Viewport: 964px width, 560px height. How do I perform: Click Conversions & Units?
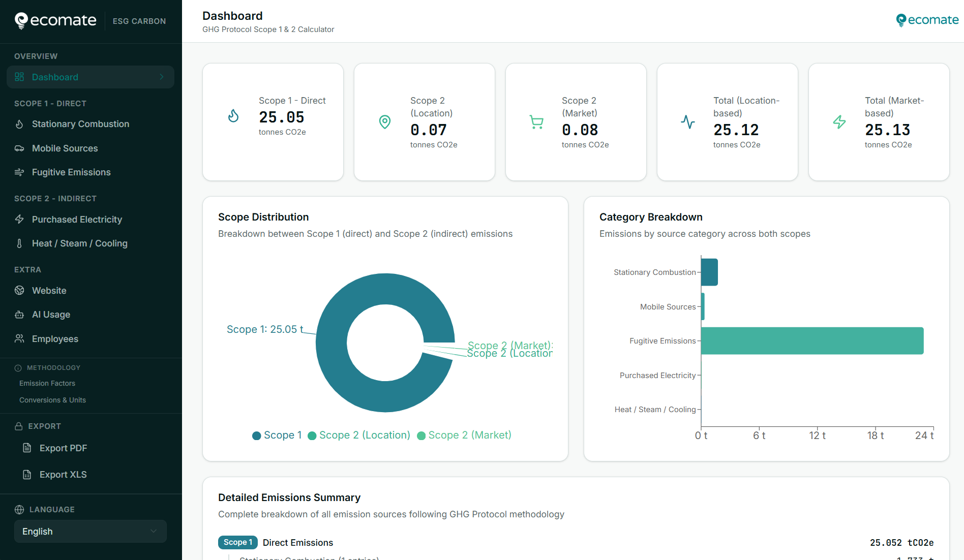pyautogui.click(x=52, y=400)
